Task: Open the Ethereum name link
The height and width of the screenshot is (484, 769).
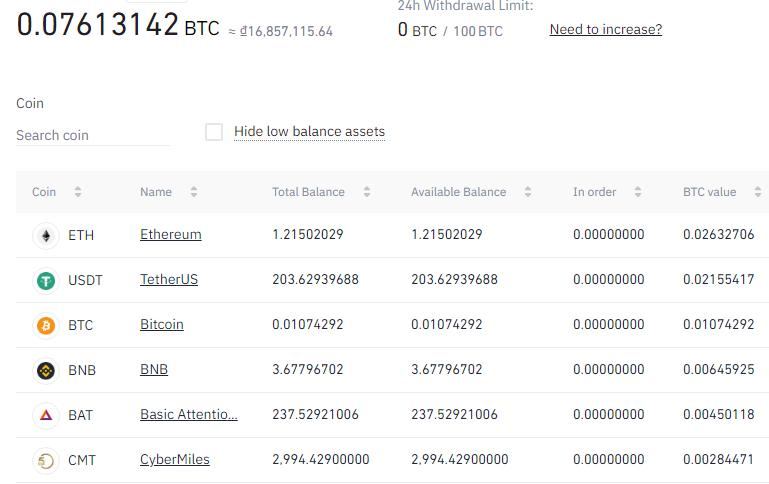Action: point(171,234)
